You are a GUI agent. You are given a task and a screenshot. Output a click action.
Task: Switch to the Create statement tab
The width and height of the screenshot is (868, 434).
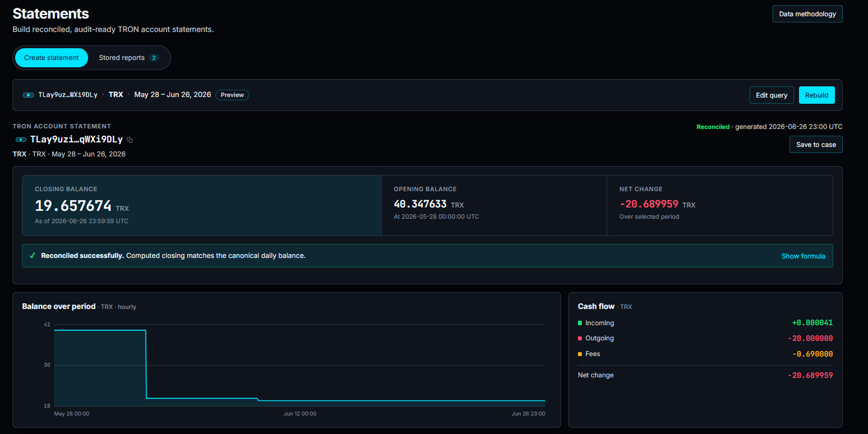pyautogui.click(x=52, y=58)
